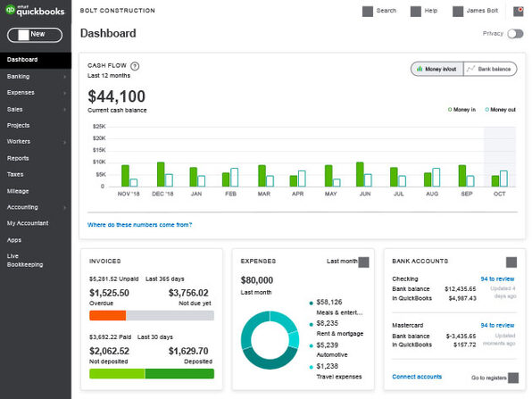Click the dark green Deposited bar

(x=179, y=373)
